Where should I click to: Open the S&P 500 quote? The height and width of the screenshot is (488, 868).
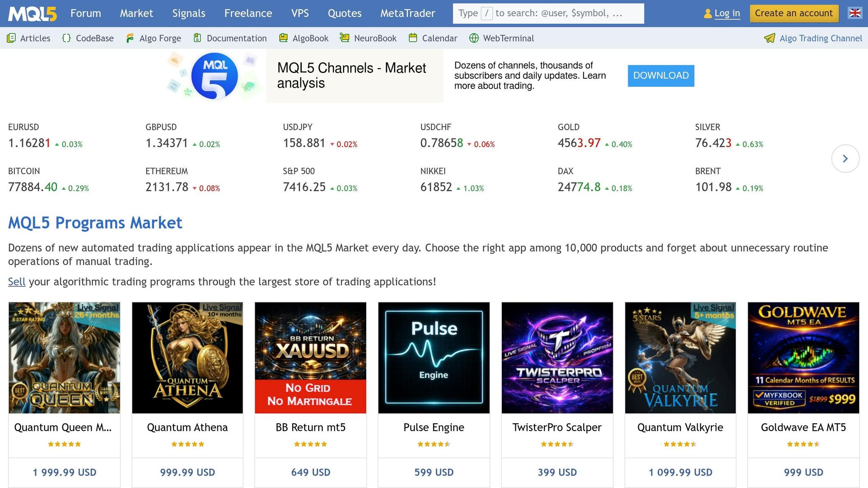[x=320, y=180]
